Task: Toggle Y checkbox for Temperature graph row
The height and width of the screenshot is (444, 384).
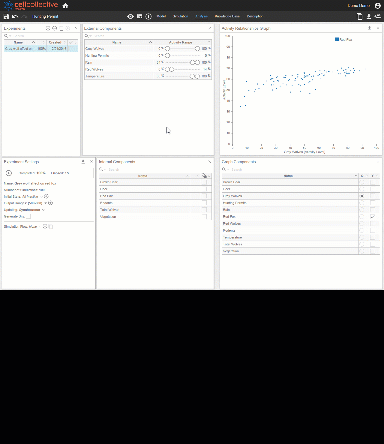Action: (373, 237)
